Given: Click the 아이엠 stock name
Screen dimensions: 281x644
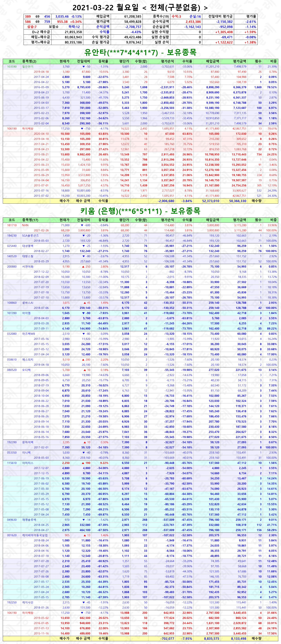Looking at the screenshot, I should (26, 313).
